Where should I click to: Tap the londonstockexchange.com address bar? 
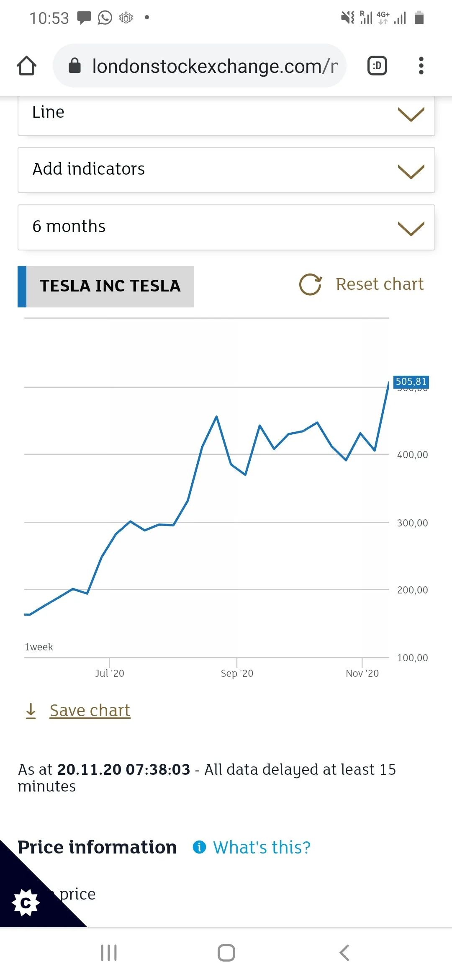[x=200, y=66]
